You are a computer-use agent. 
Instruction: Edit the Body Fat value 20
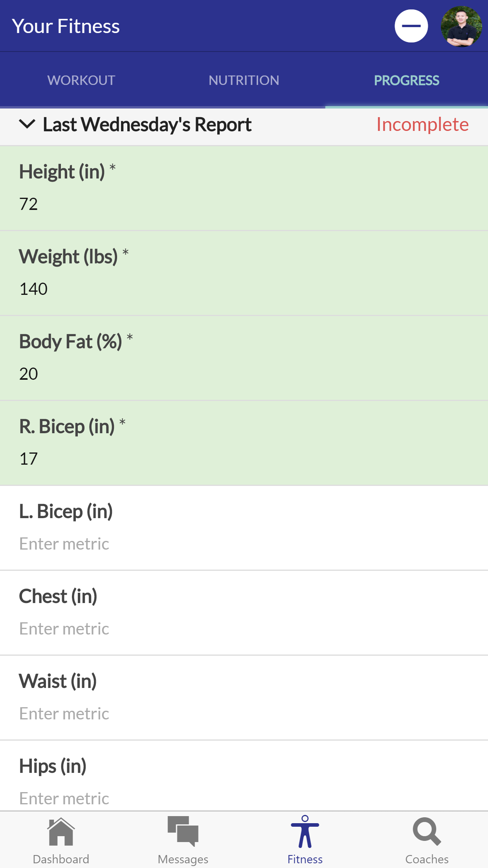click(29, 374)
